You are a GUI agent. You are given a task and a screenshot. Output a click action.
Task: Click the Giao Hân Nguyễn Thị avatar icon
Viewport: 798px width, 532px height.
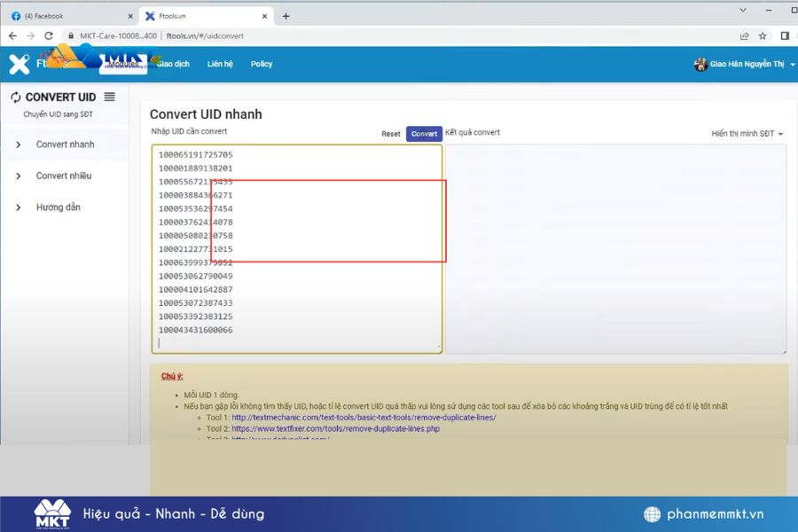click(x=699, y=64)
